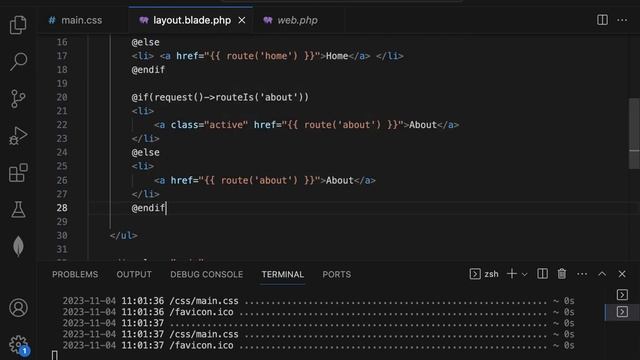Open terminal panel more actions
The height and width of the screenshot is (360, 640).
click(582, 274)
